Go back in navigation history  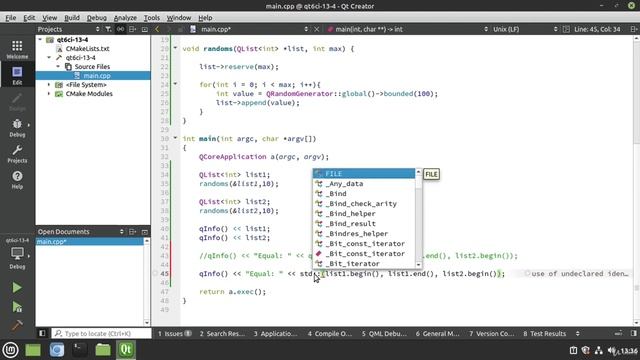coord(157,29)
